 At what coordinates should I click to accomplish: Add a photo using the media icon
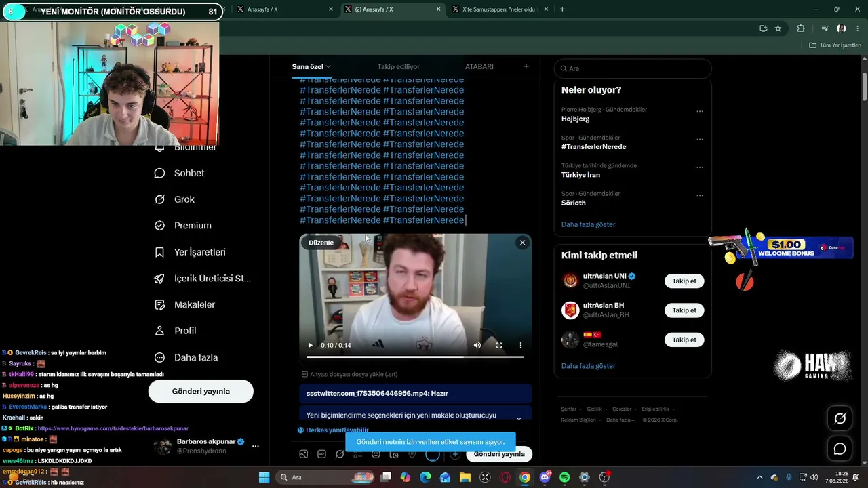303,454
